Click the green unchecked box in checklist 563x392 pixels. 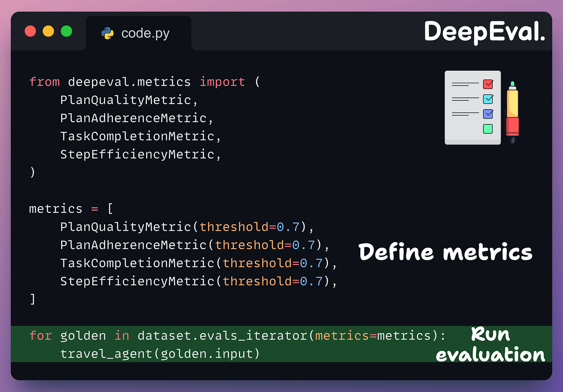(488, 129)
